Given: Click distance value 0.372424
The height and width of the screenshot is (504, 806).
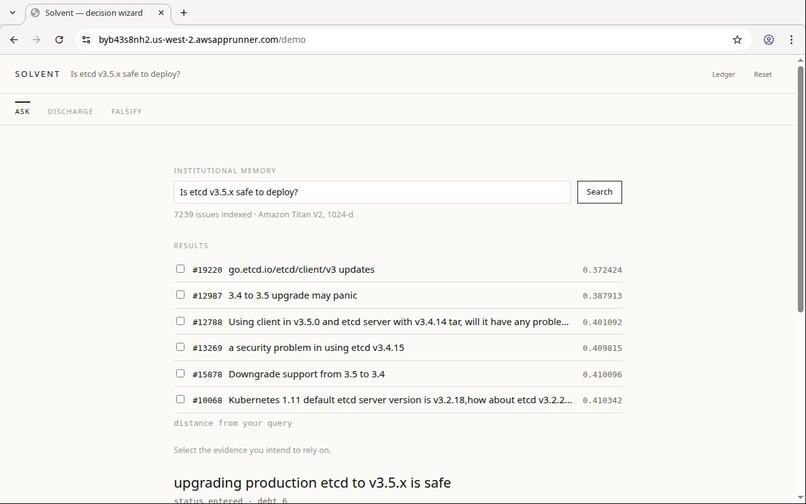Looking at the screenshot, I should coord(602,270).
